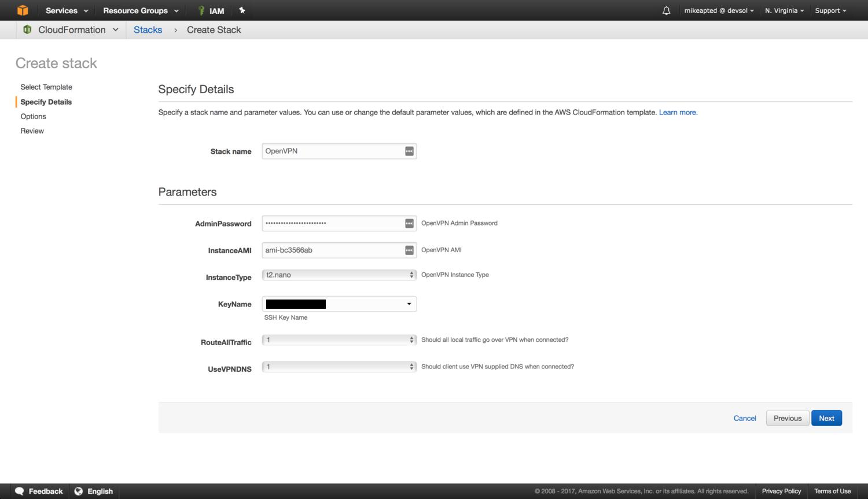Click the AWS cube logo icon
The width and height of the screenshot is (868, 499).
[x=23, y=10]
